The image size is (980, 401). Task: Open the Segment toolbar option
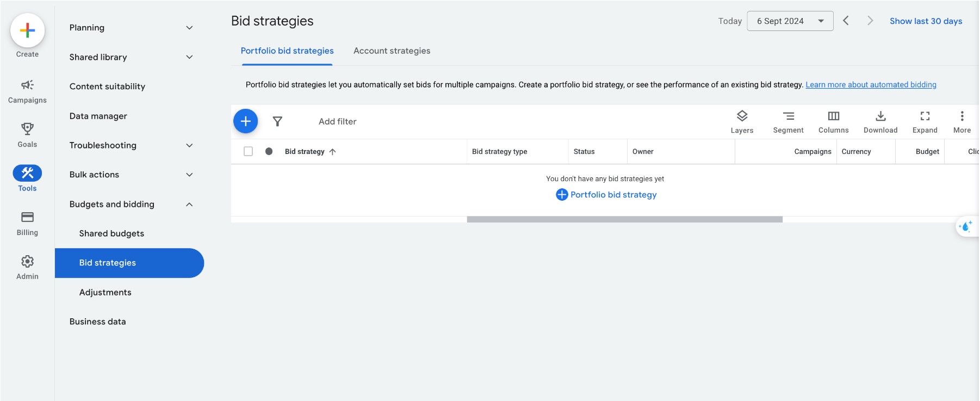788,122
